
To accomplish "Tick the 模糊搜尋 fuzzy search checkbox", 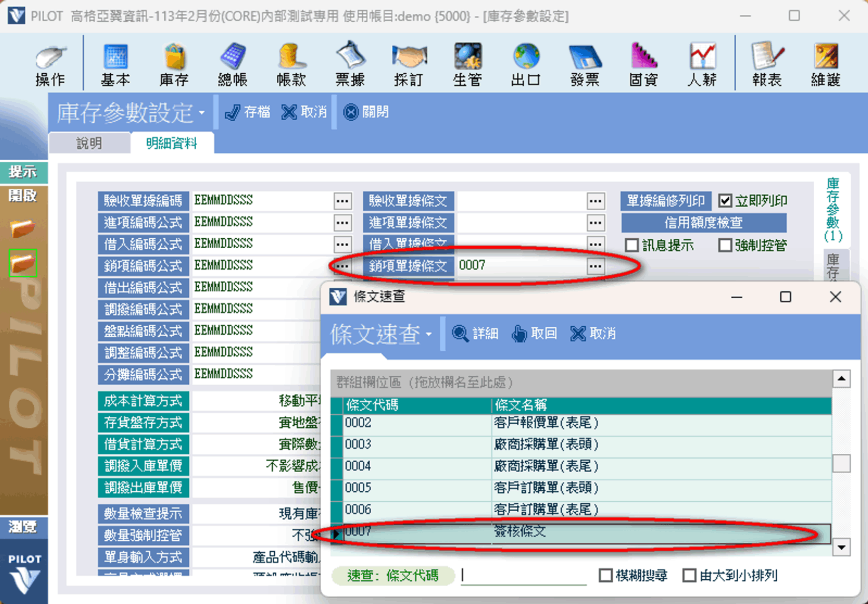I will pyautogui.click(x=606, y=576).
